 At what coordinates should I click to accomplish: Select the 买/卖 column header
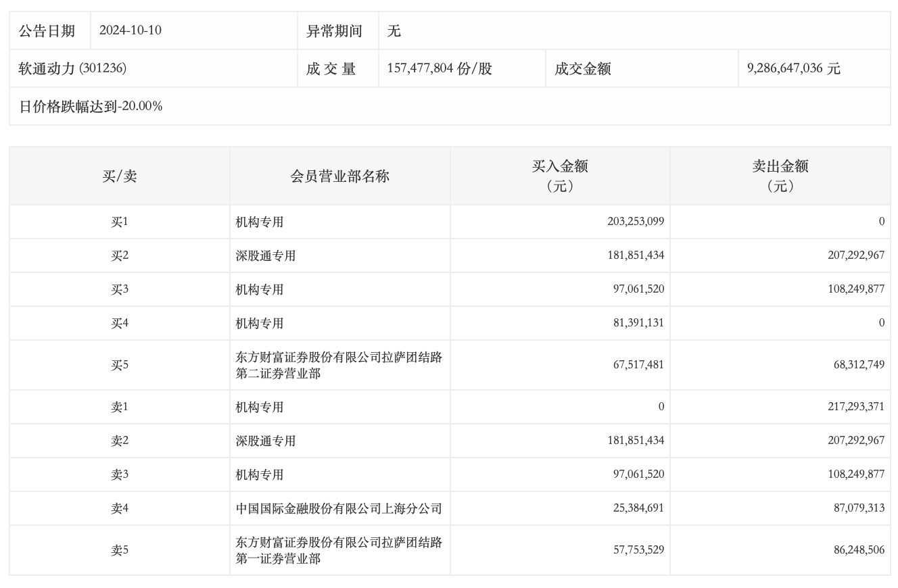pos(119,176)
